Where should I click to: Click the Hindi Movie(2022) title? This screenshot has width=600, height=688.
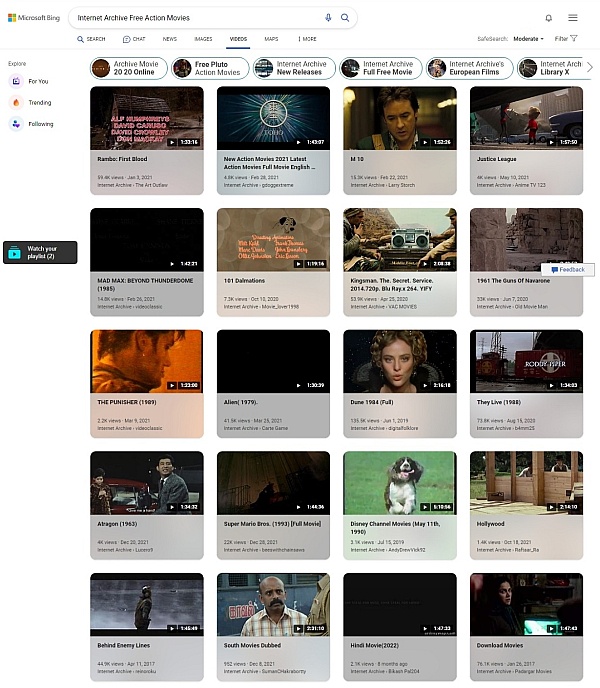[x=374, y=645]
